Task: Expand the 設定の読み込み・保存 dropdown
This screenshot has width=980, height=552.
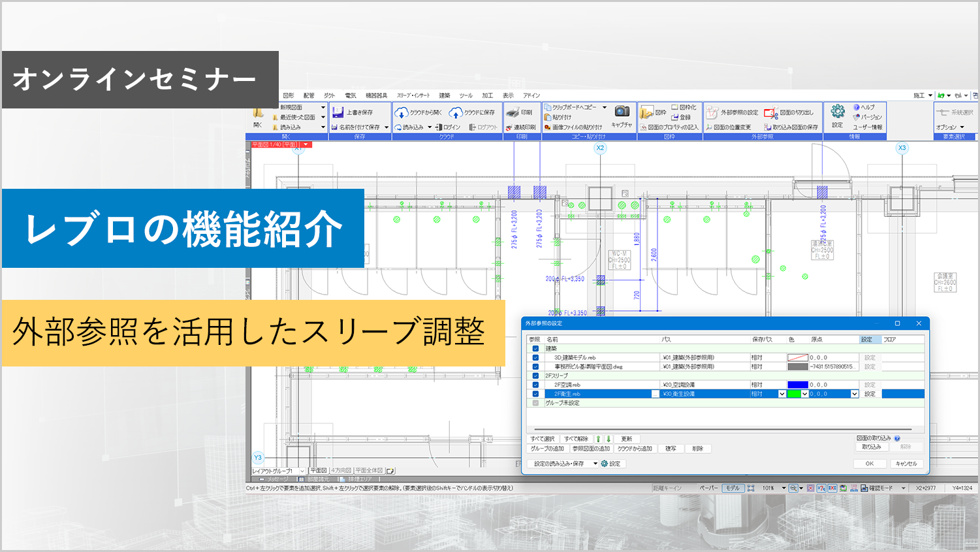Action: click(595, 464)
